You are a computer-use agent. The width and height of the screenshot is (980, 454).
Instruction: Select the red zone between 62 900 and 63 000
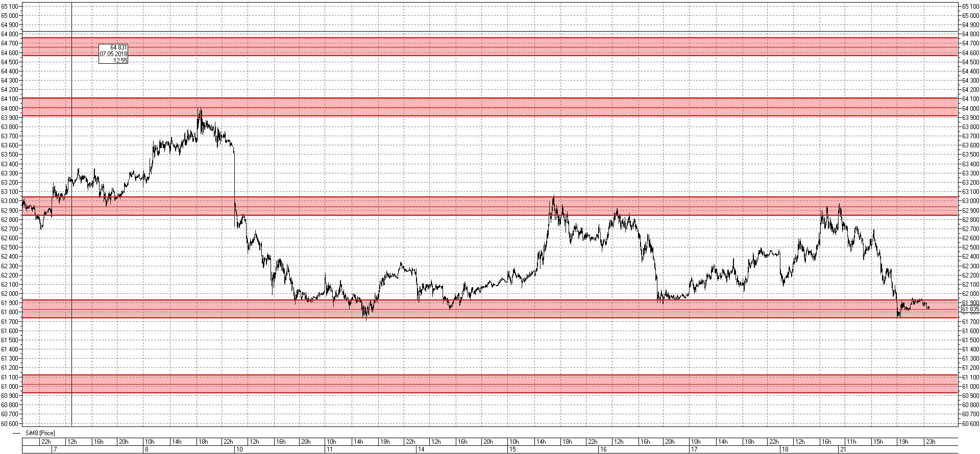pos(490,206)
